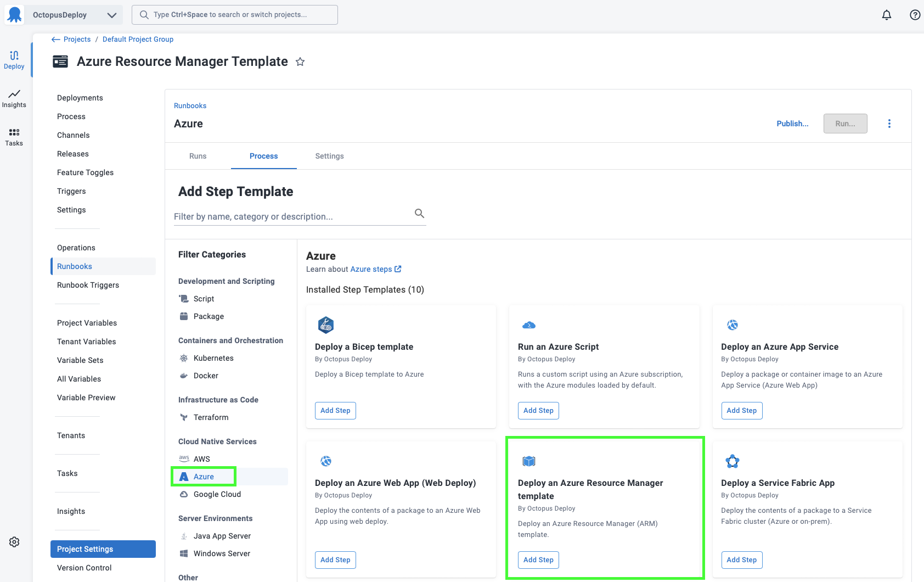This screenshot has height=582, width=924.
Task: Open the notifications bell
Action: click(886, 15)
